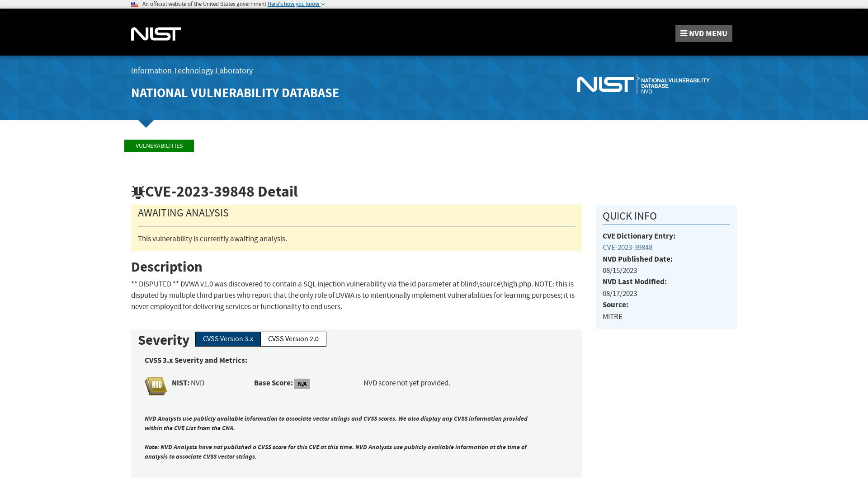Click NATIONAL VULNERABILITY DATABASE heading link
868x488 pixels.
pyautogui.click(x=235, y=93)
